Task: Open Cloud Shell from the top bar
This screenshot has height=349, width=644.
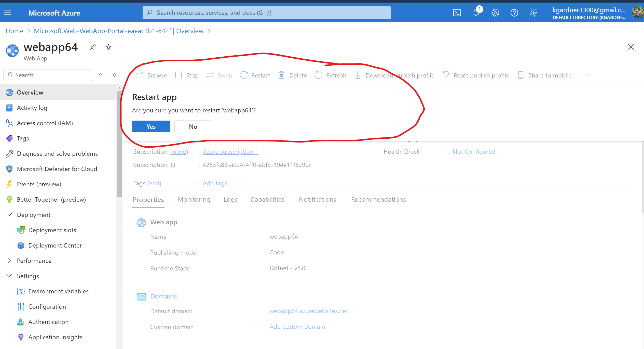Action: (457, 13)
